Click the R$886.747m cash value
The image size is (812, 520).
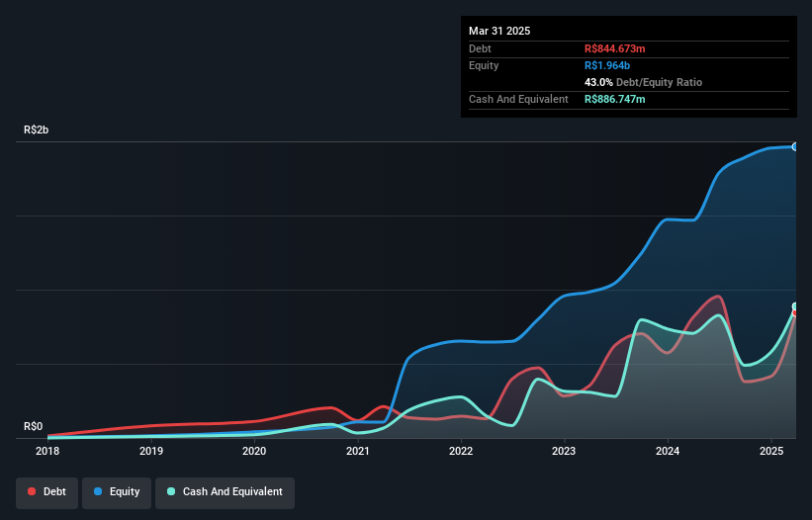coord(615,99)
